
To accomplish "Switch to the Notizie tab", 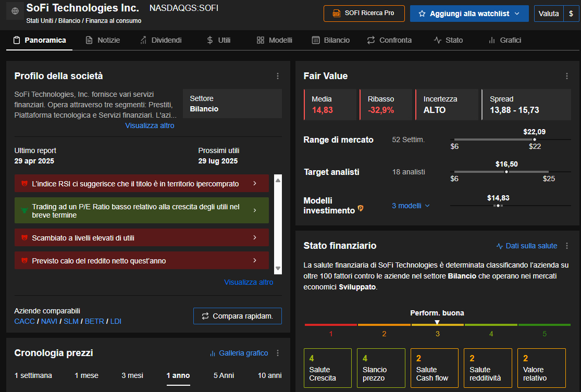I will 103,40.
